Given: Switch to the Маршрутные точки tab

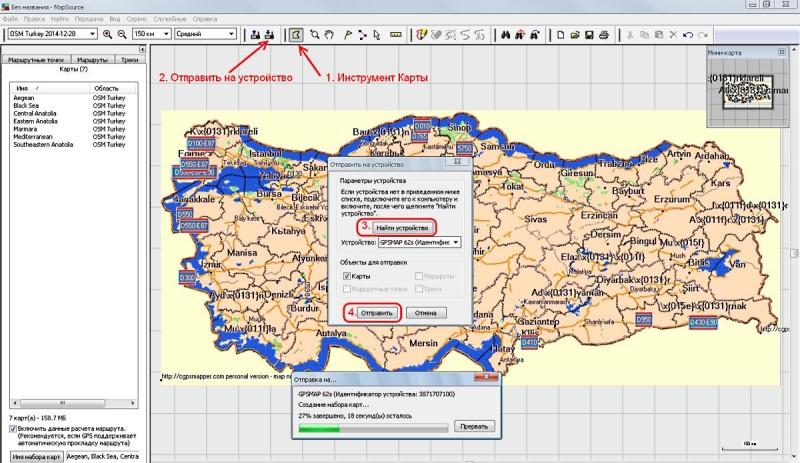Looking at the screenshot, I should [36, 60].
